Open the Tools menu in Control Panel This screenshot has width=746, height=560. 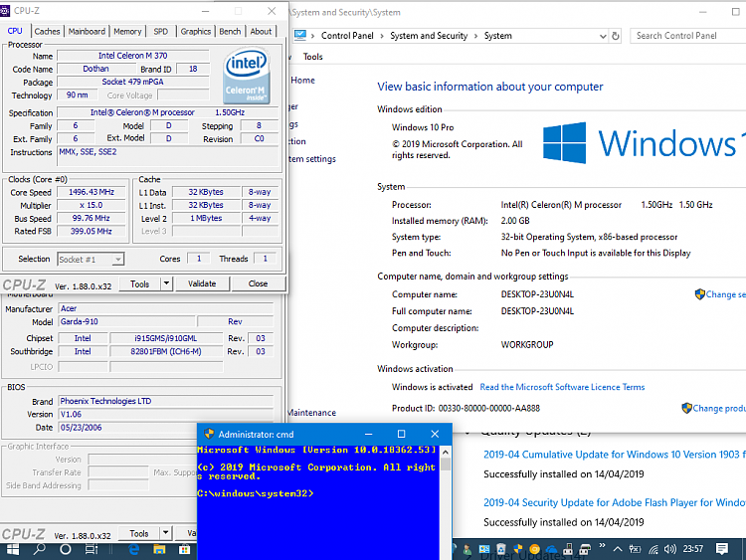pyautogui.click(x=312, y=57)
